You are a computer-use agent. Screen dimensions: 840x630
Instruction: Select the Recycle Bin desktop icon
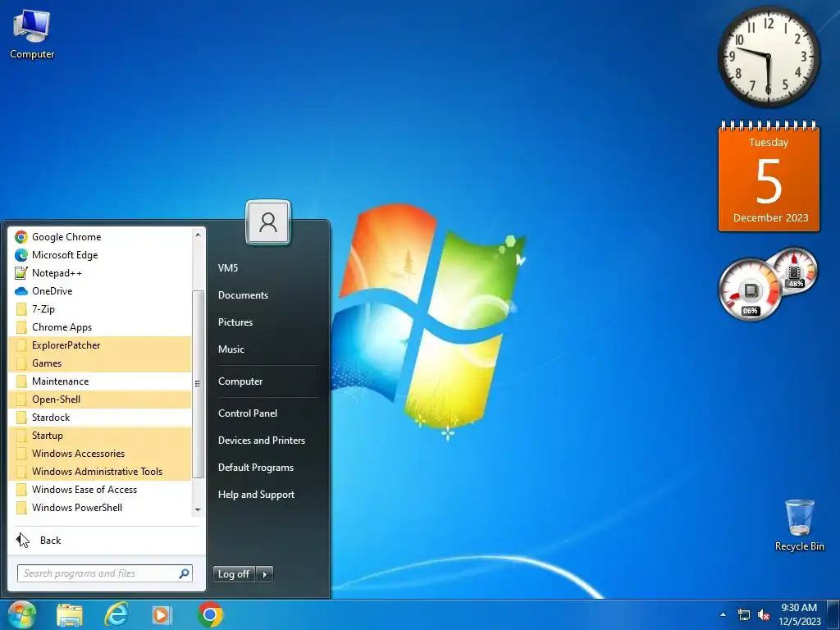tap(799, 526)
